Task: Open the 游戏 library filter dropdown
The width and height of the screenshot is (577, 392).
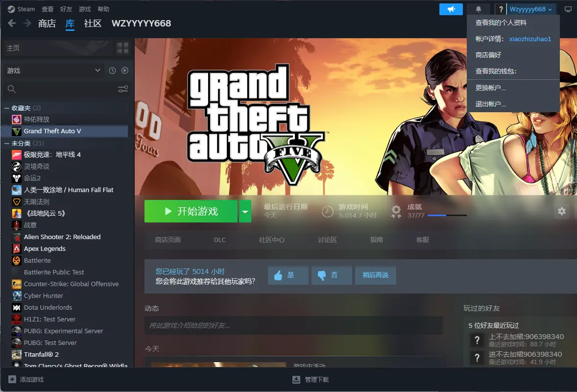Action: tap(54, 70)
